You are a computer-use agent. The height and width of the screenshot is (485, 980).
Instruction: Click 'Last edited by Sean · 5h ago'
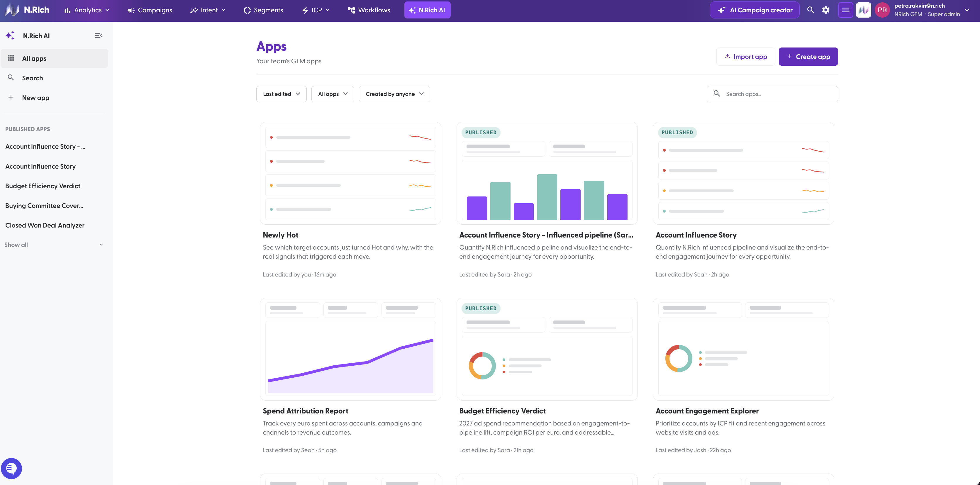(299, 450)
